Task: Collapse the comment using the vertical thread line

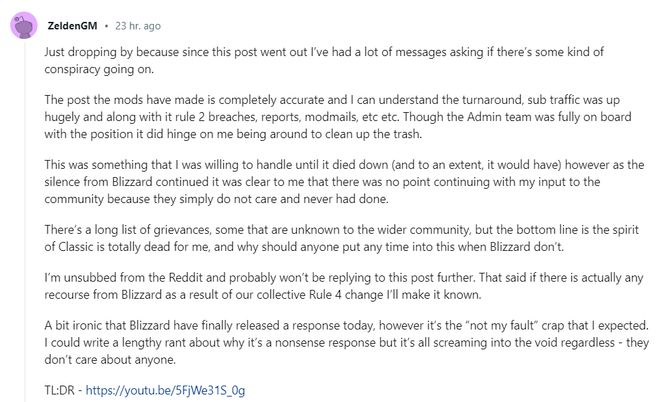Action: tap(24, 221)
